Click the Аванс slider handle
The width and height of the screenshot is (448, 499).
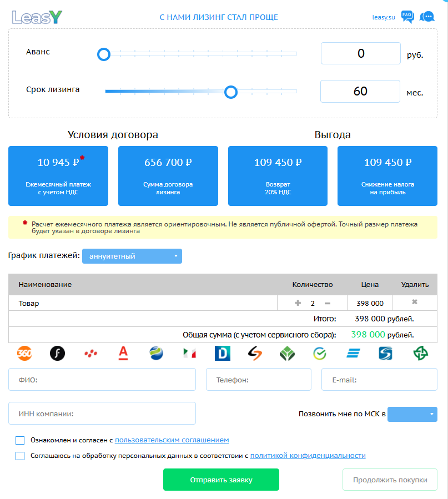coord(104,54)
